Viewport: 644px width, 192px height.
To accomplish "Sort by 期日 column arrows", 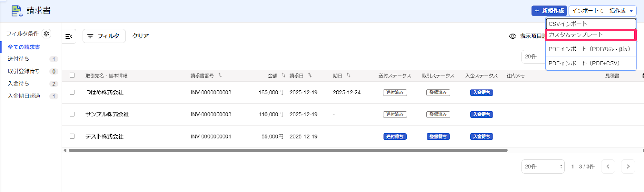I will pyautogui.click(x=348, y=75).
